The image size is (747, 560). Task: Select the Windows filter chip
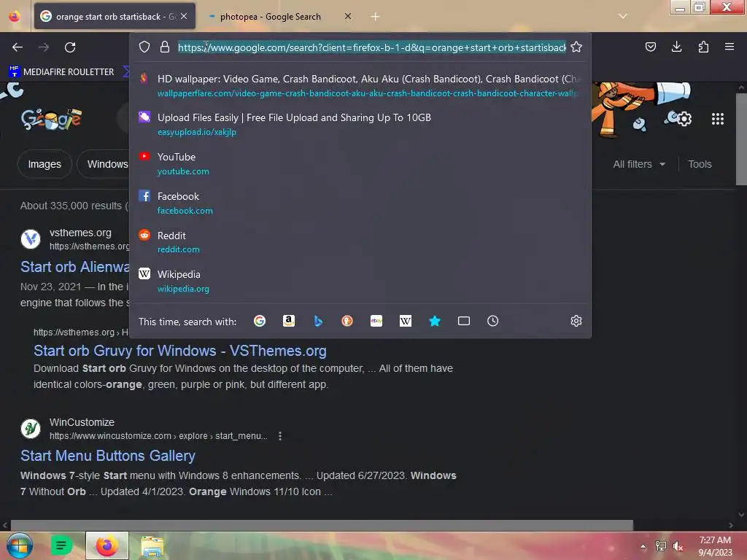click(104, 164)
